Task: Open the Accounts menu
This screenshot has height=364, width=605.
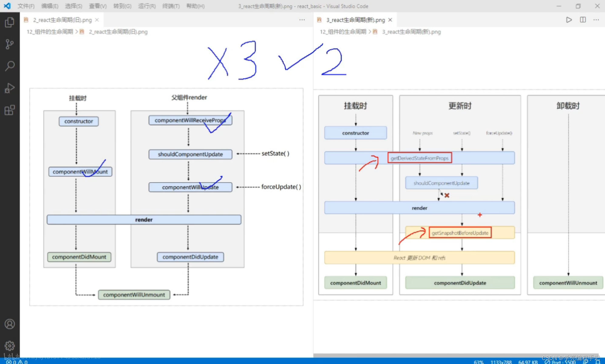Action: (9, 324)
